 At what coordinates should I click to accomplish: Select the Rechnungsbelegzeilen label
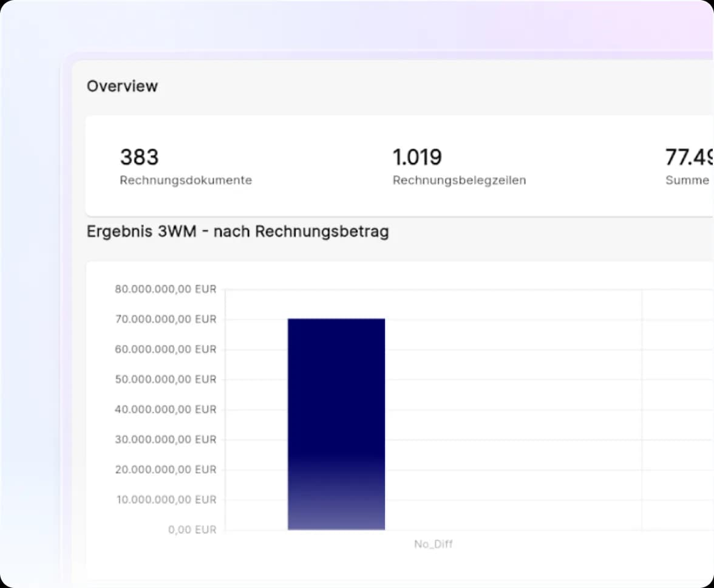(x=459, y=180)
